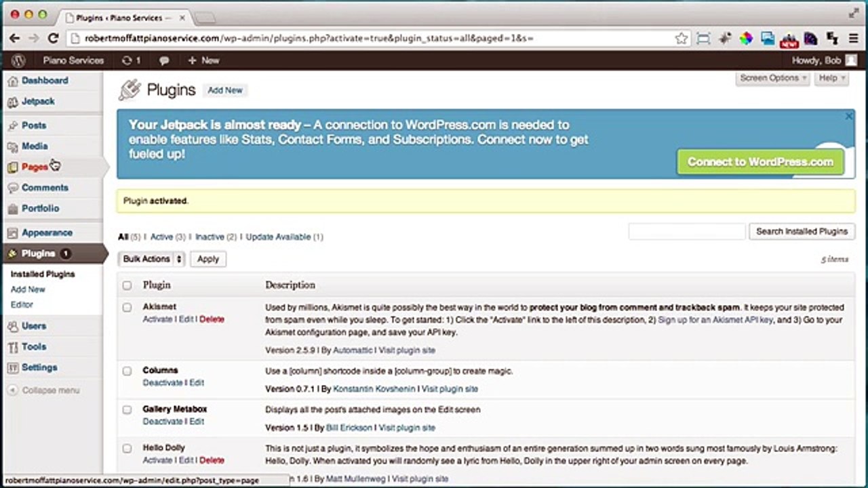Click the extension icon with NEW badge
The width and height of the screenshot is (868, 488).
tap(789, 40)
